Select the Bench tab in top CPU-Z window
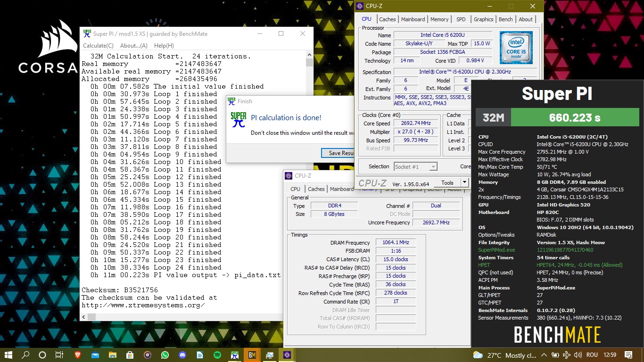The image size is (644, 362). pos(506,19)
